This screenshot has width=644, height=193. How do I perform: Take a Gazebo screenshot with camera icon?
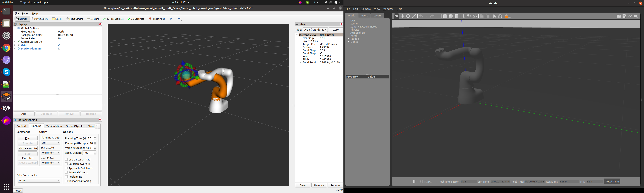click(x=618, y=16)
